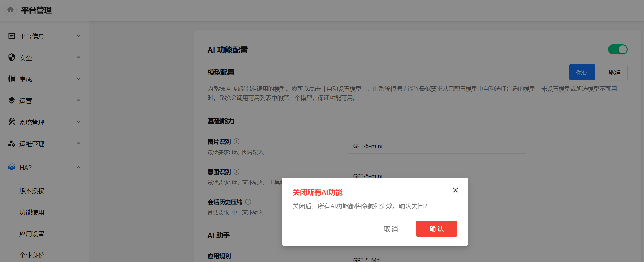The height and width of the screenshot is (262, 644).
Task: Toggle the AI 功能配置 switch
Action: coord(617,50)
